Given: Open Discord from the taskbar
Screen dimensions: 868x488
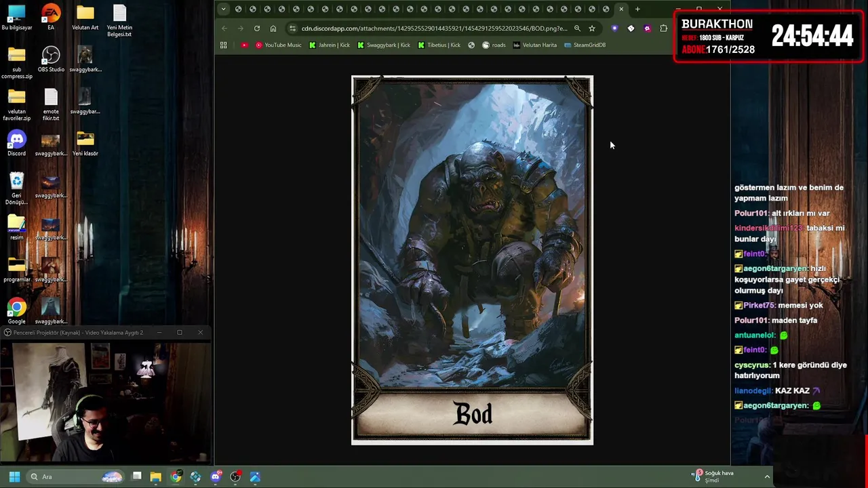Looking at the screenshot, I should [216, 476].
